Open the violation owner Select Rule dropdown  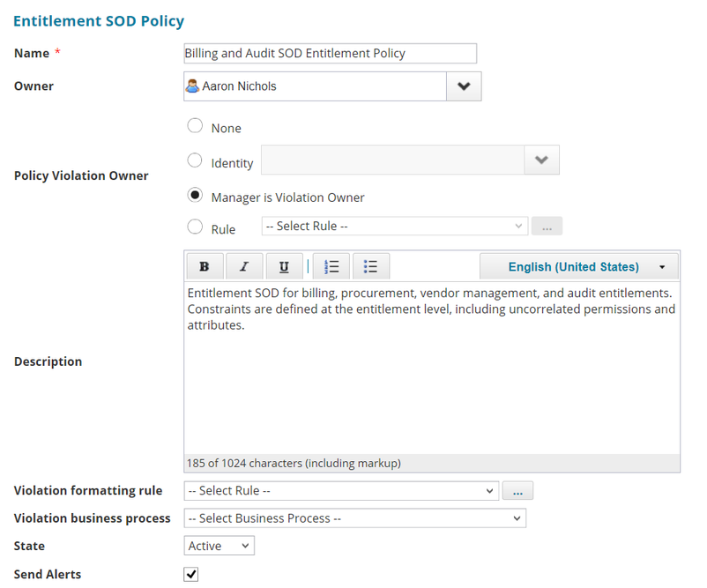tap(395, 226)
